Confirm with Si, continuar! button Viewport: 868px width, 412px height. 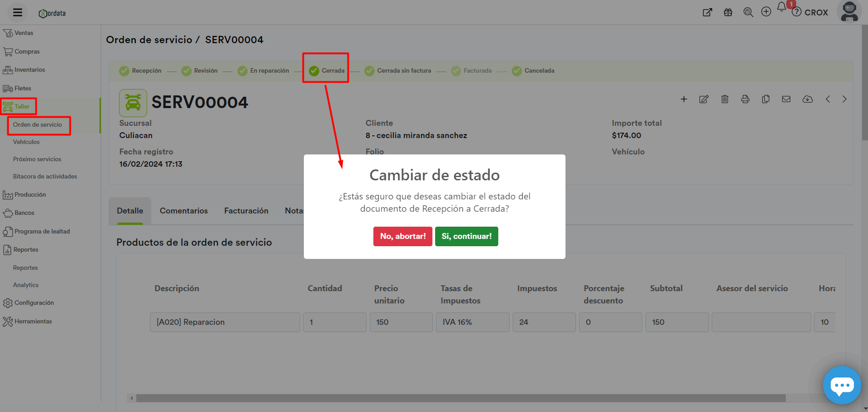(466, 236)
